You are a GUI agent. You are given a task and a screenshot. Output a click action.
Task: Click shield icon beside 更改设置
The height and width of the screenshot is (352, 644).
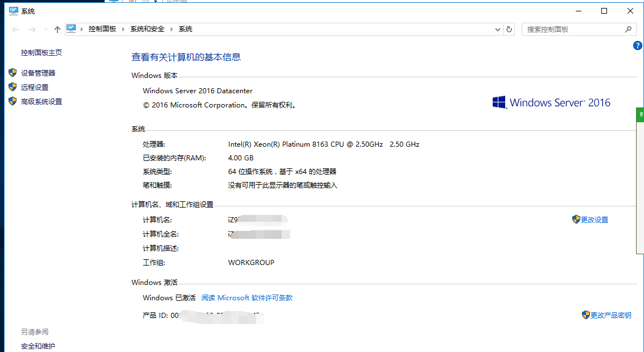point(576,220)
